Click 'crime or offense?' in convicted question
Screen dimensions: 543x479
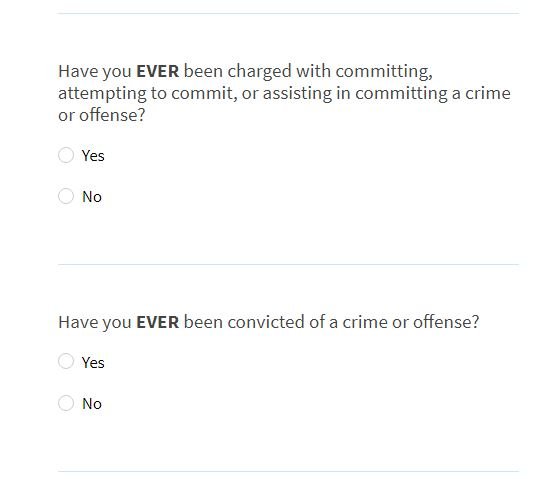tap(411, 322)
